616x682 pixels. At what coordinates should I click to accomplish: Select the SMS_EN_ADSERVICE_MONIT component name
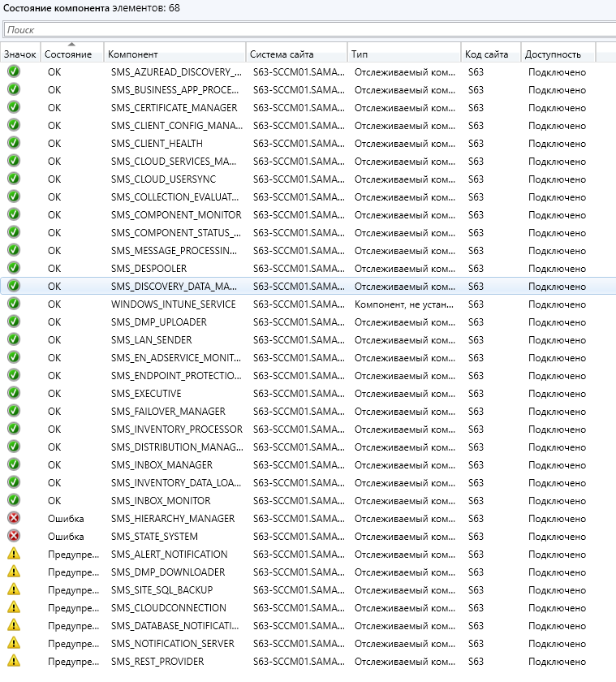[175, 357]
